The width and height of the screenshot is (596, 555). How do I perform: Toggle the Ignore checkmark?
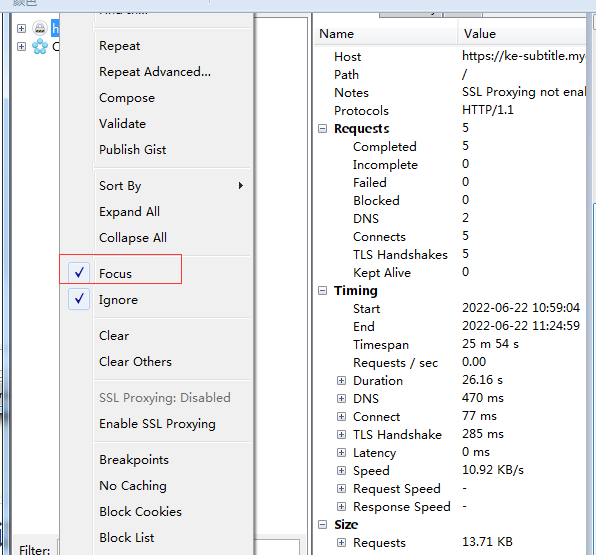[79, 299]
